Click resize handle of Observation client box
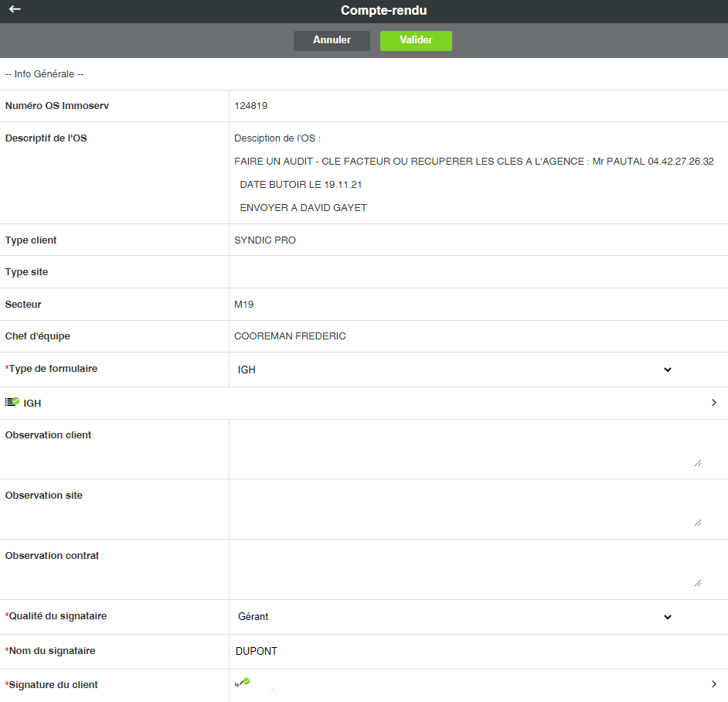This screenshot has height=702, width=728. pos(697,462)
